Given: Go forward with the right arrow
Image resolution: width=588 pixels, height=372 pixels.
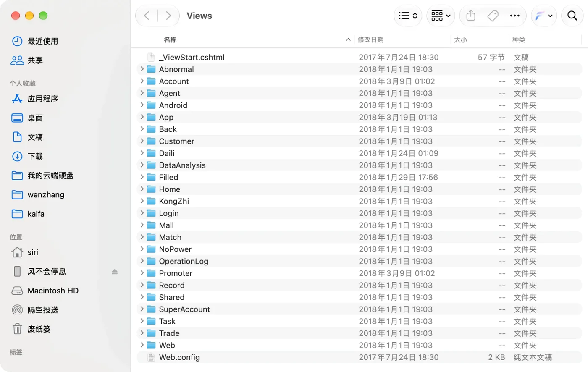Looking at the screenshot, I should 168,16.
